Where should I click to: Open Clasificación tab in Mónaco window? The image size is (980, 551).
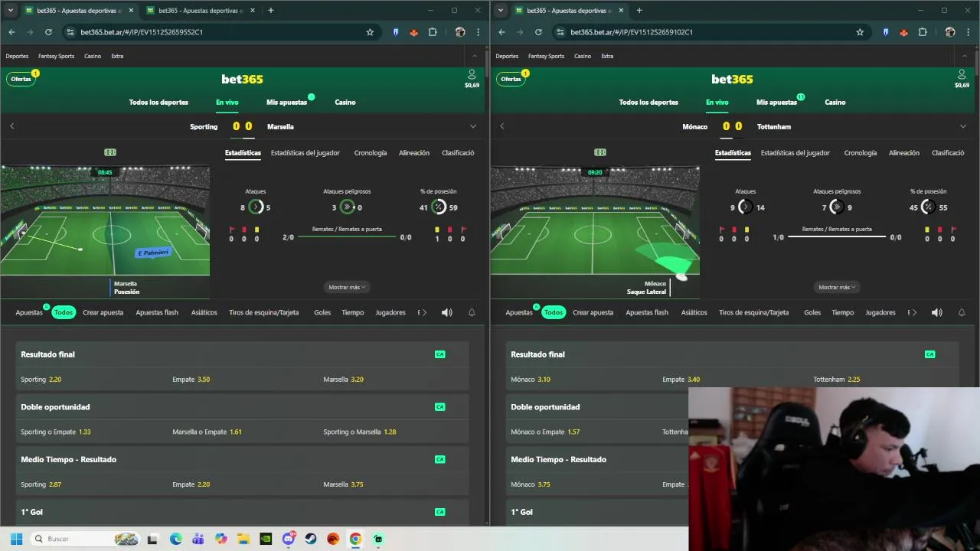[x=948, y=152]
